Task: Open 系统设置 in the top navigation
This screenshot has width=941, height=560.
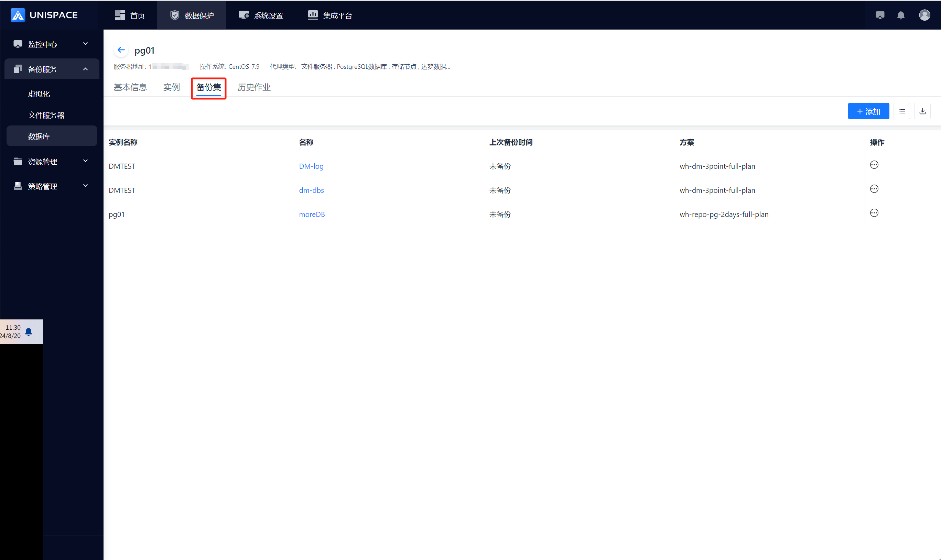Action: 261,15
